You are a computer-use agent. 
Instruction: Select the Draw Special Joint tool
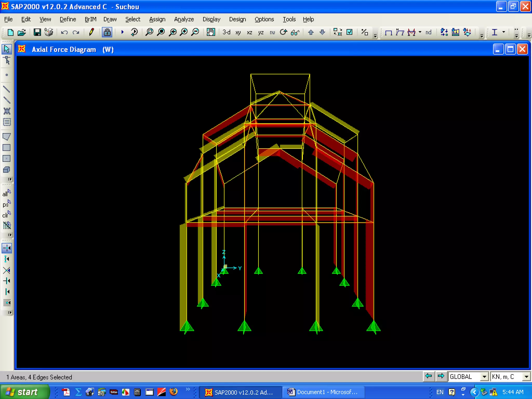pos(7,75)
